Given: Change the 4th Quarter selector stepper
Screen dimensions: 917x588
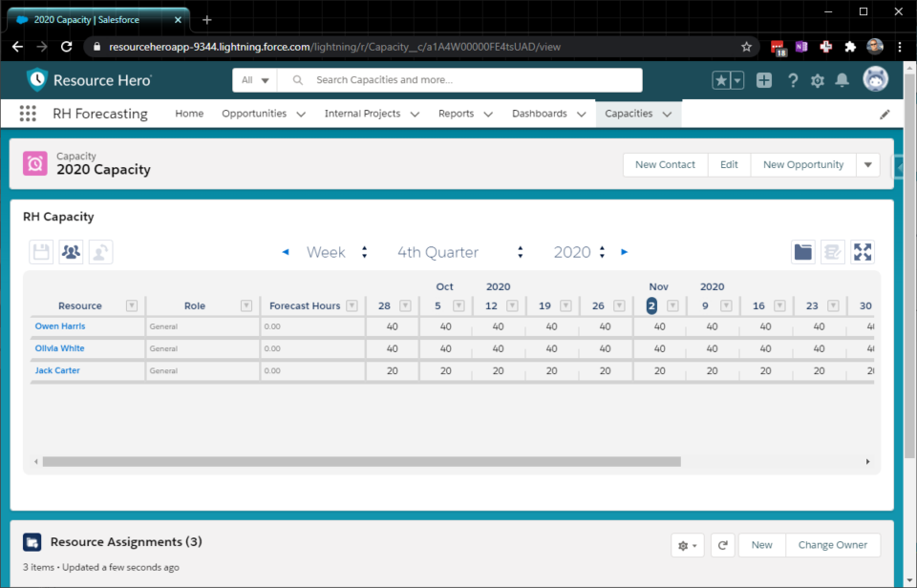Looking at the screenshot, I should [x=520, y=252].
